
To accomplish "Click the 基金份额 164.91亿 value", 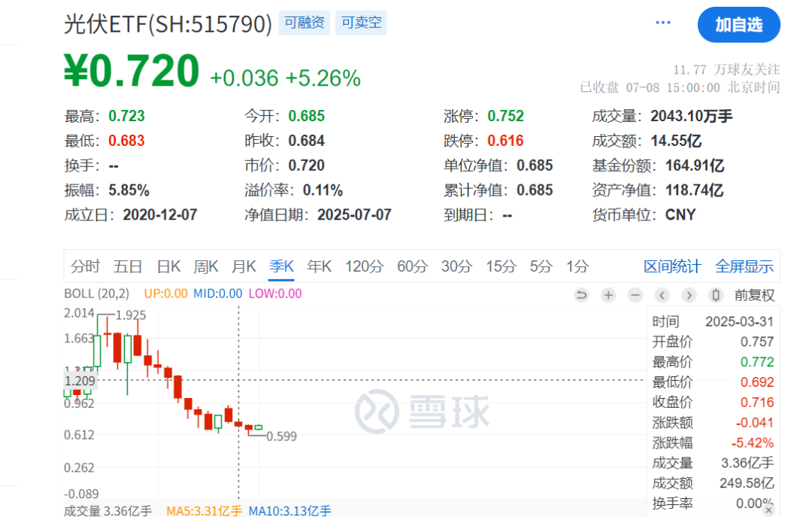I will coord(695,166).
